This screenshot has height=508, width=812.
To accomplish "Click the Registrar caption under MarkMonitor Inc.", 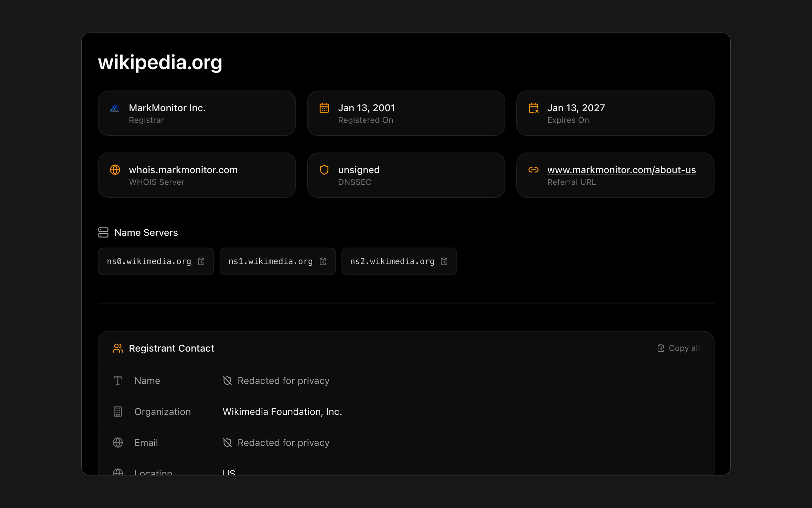I will coord(146,120).
